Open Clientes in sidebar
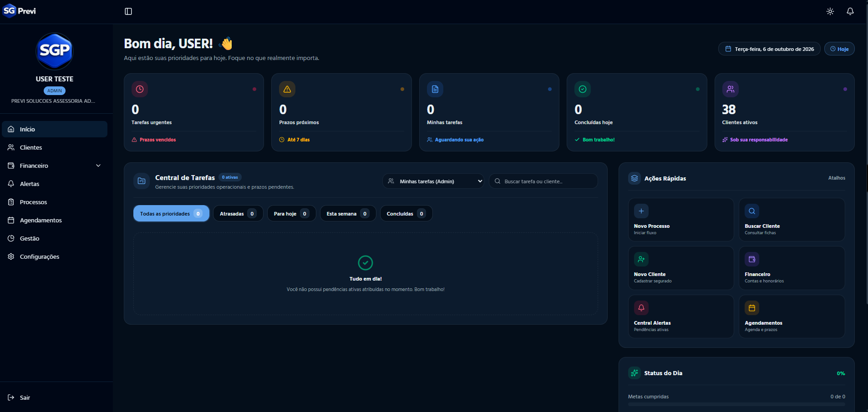Viewport: 868px width, 412px height. pyautogui.click(x=55, y=147)
